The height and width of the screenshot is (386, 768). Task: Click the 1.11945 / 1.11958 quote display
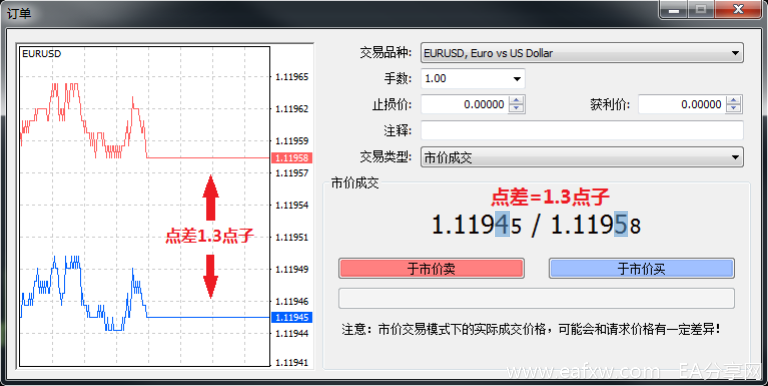coord(536,226)
